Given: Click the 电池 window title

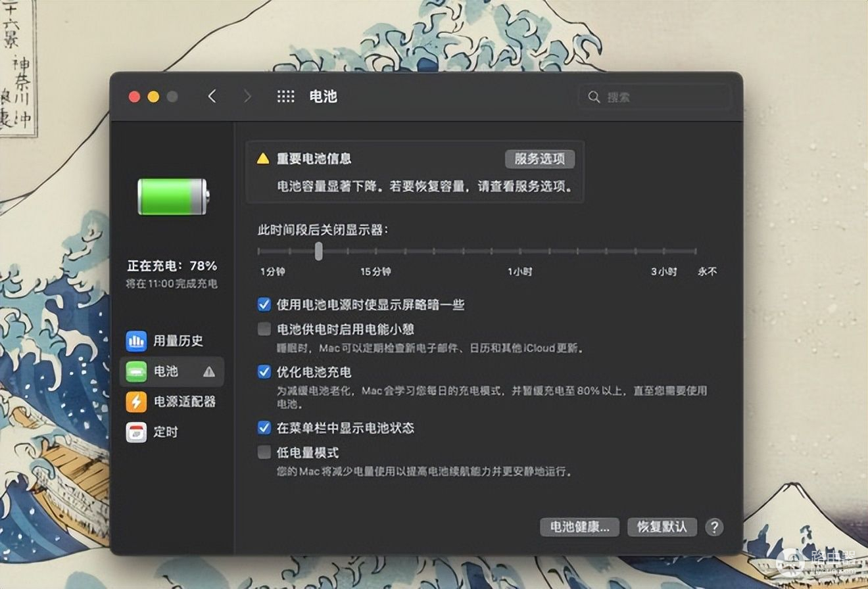Looking at the screenshot, I should (323, 97).
